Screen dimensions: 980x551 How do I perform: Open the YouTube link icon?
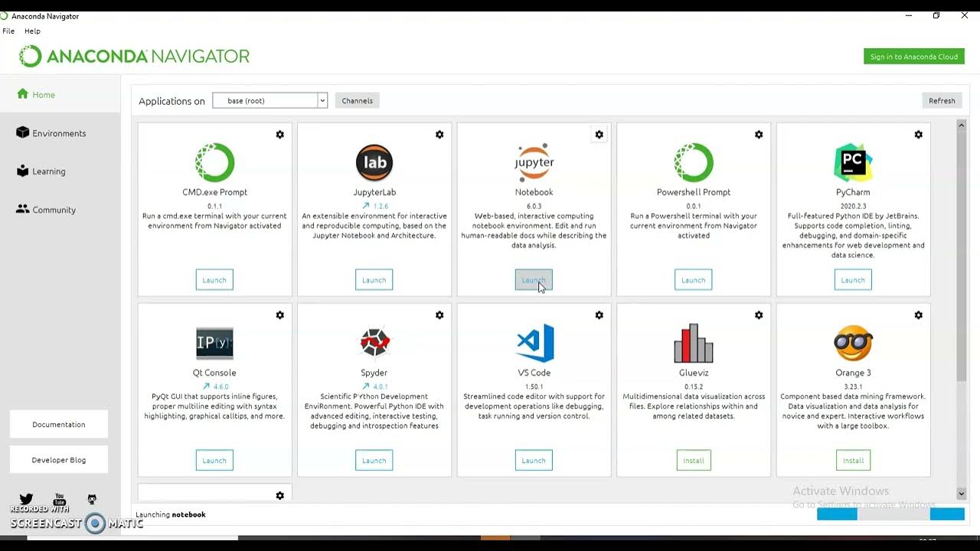(59, 500)
